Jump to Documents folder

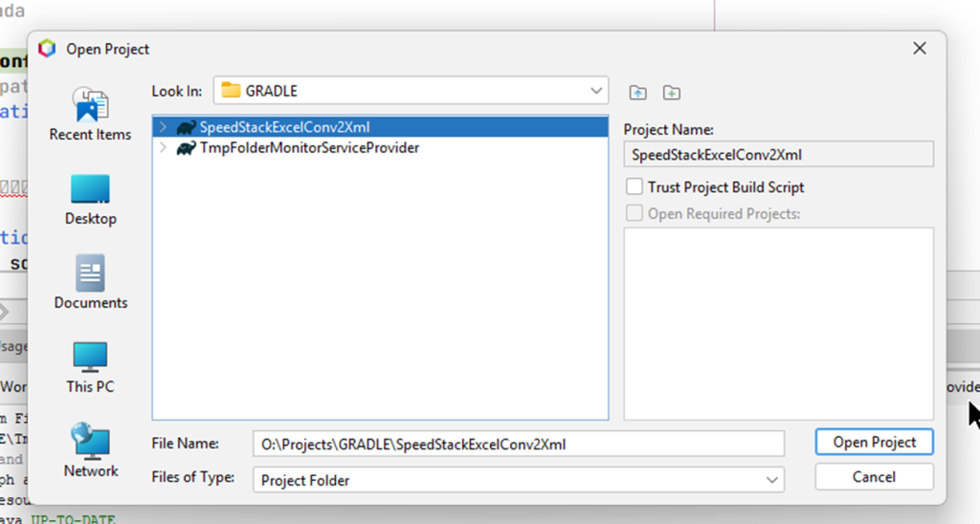coord(90,283)
